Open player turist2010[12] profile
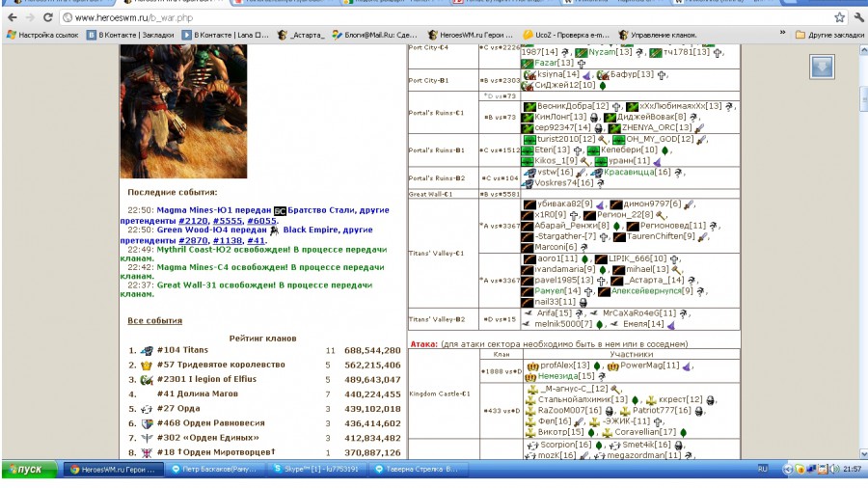Viewport: 868px width, 488px height. [565, 139]
